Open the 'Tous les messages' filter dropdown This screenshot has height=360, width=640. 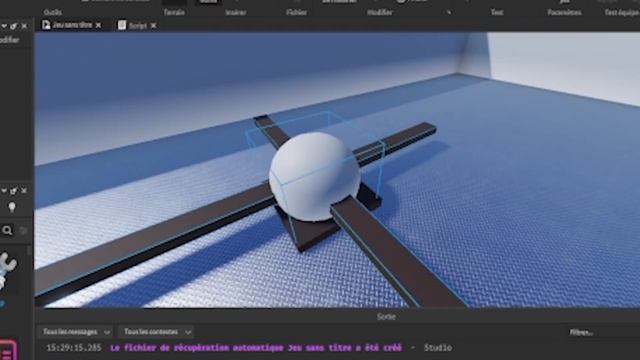tap(76, 332)
